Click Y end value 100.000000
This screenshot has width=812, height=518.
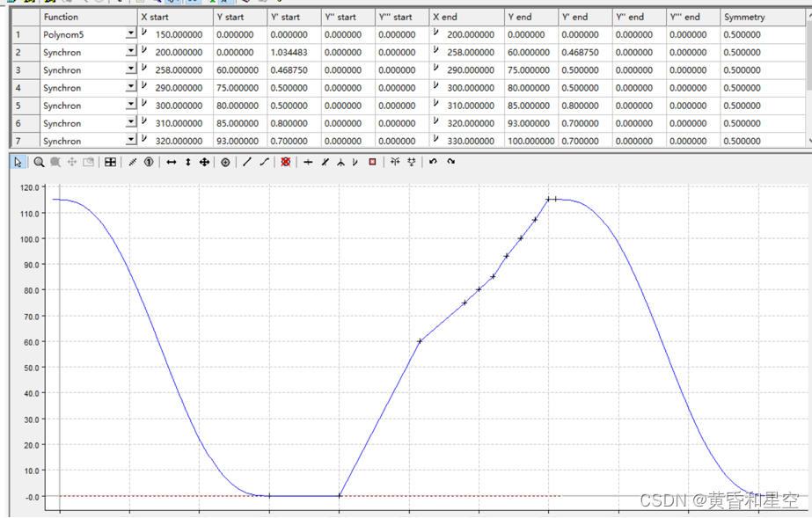click(530, 141)
